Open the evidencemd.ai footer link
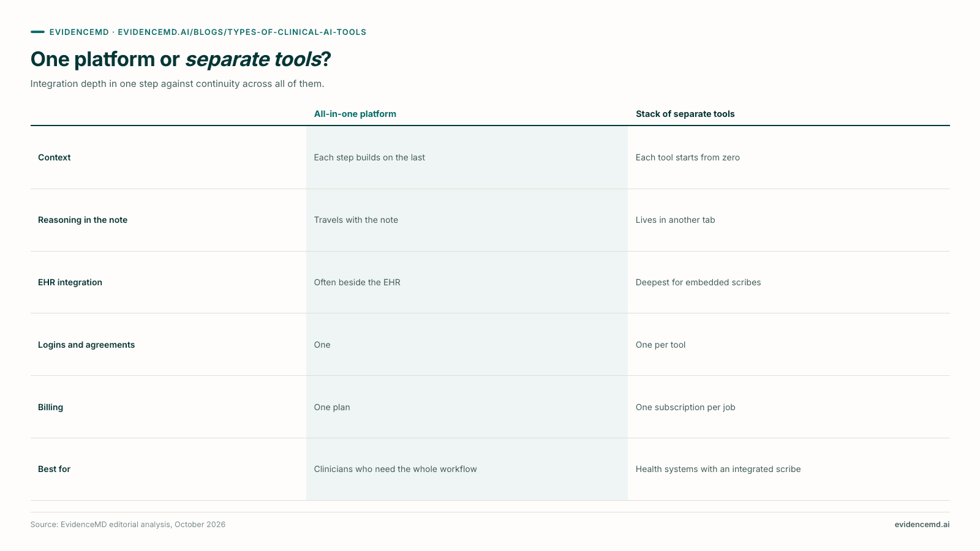Image resolution: width=980 pixels, height=551 pixels. (922, 525)
